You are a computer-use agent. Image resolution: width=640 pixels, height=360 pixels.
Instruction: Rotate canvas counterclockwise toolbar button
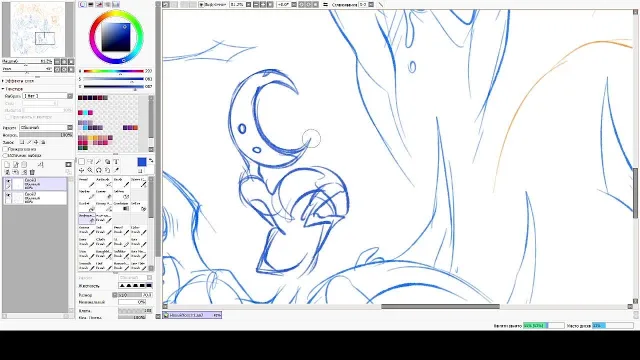[302, 4]
